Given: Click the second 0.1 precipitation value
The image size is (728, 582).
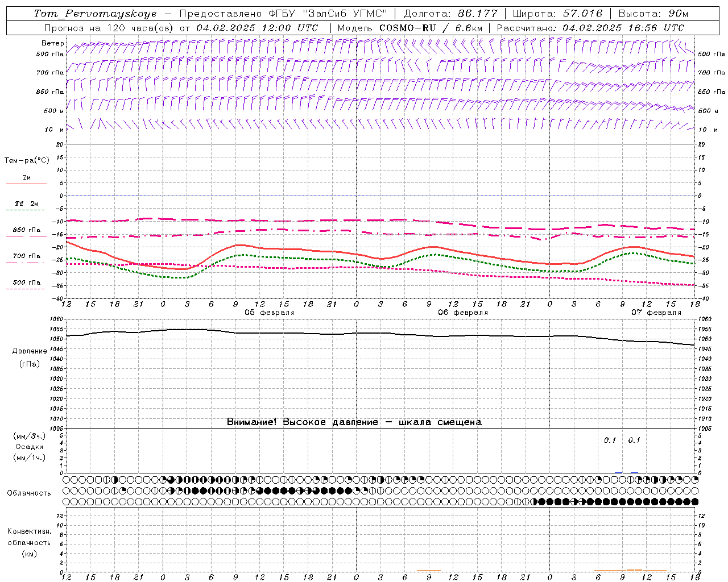Looking at the screenshot, I should coord(634,440).
